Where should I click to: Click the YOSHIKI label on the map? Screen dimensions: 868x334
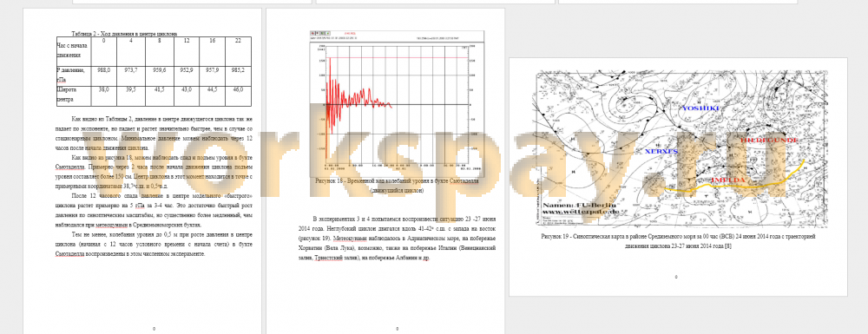[x=700, y=108]
